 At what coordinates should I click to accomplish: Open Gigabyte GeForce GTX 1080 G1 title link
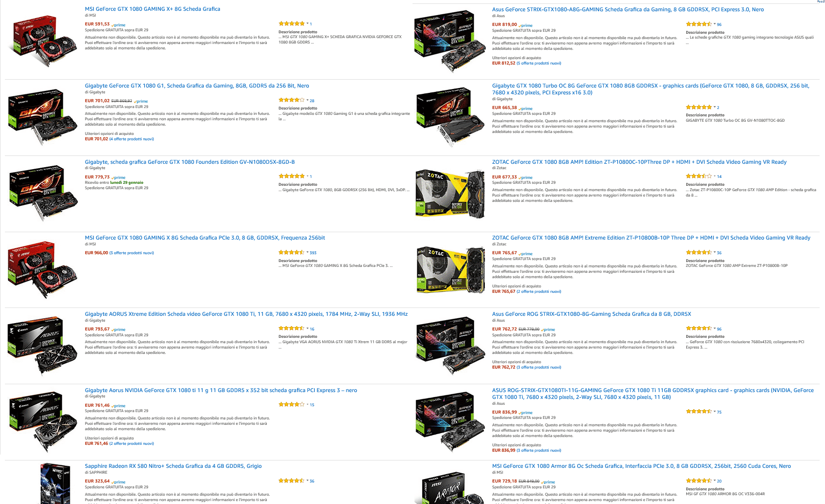197,86
